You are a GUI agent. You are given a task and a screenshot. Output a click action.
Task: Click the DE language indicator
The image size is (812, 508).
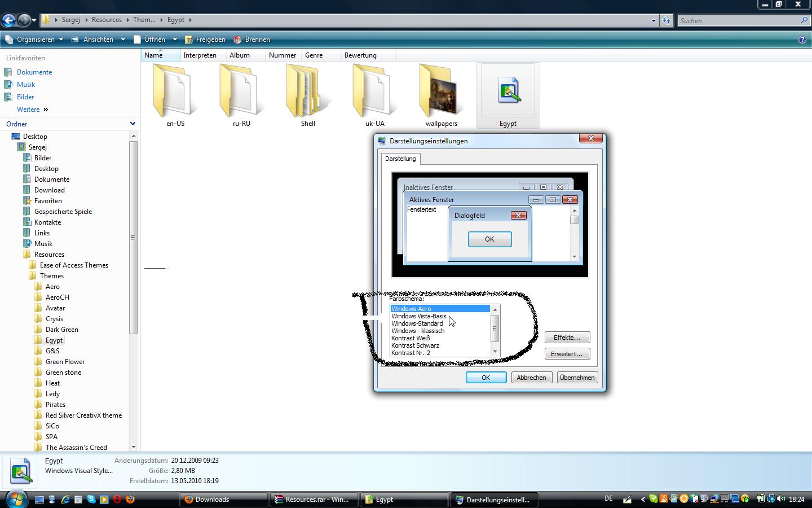(608, 499)
